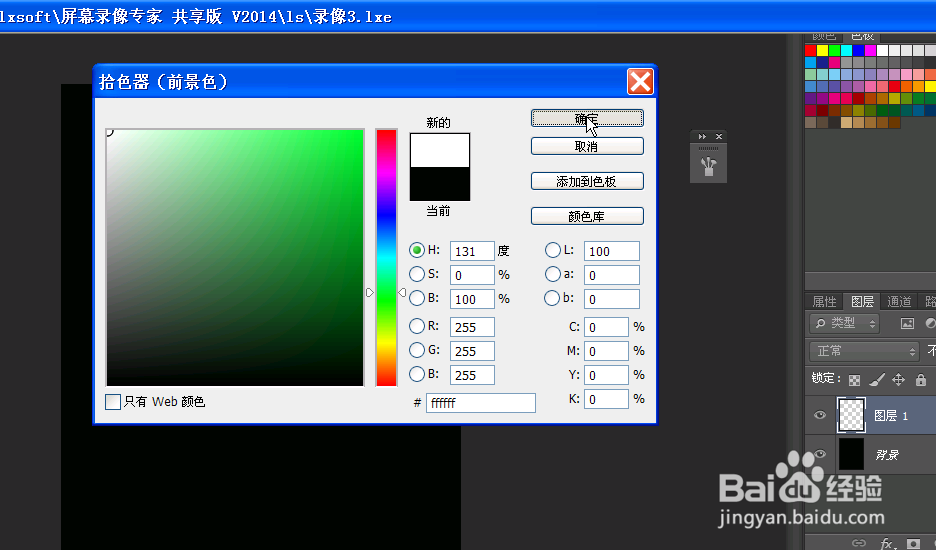Click the Lab a value field

coord(612,275)
